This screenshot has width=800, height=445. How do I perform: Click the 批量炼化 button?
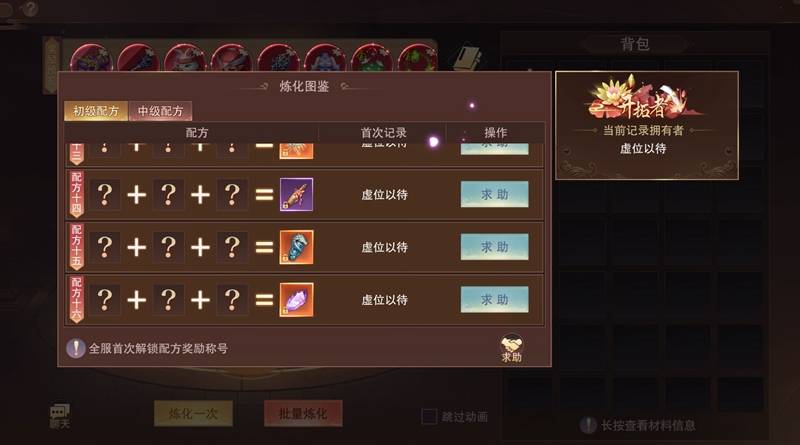tap(303, 413)
